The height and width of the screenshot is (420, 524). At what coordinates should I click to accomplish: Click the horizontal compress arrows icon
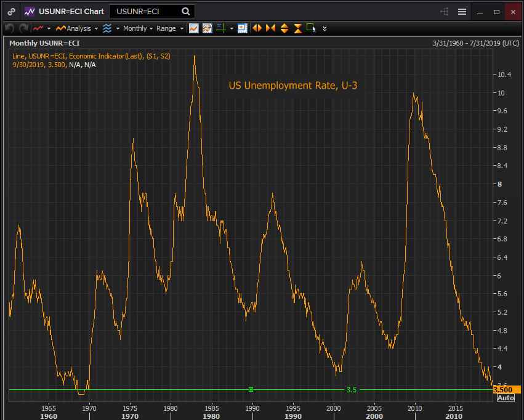tap(270, 28)
